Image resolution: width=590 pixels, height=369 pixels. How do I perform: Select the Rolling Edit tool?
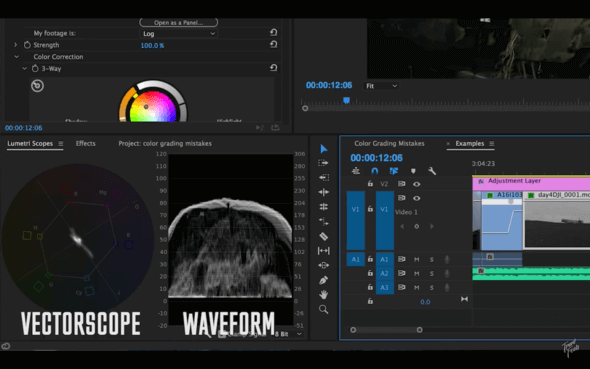[x=324, y=207]
